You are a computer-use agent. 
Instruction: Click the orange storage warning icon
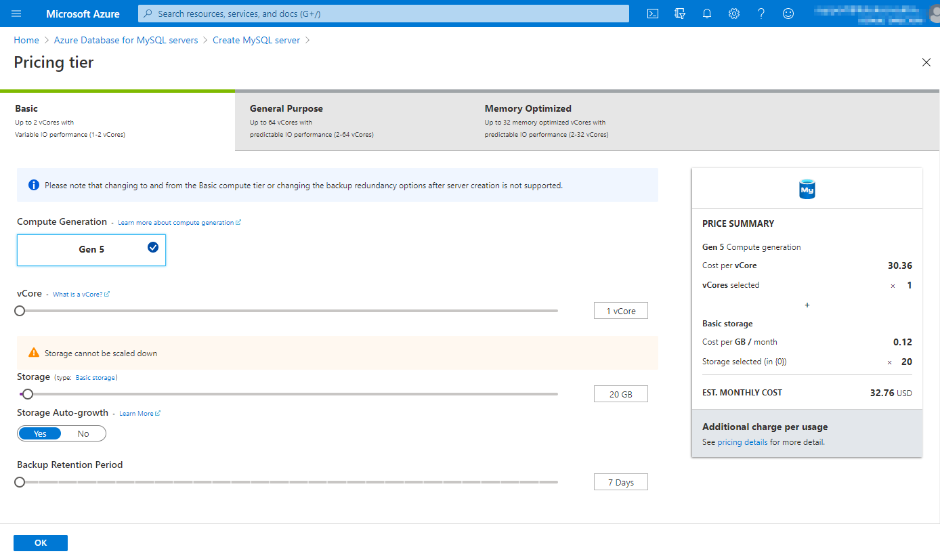34,353
